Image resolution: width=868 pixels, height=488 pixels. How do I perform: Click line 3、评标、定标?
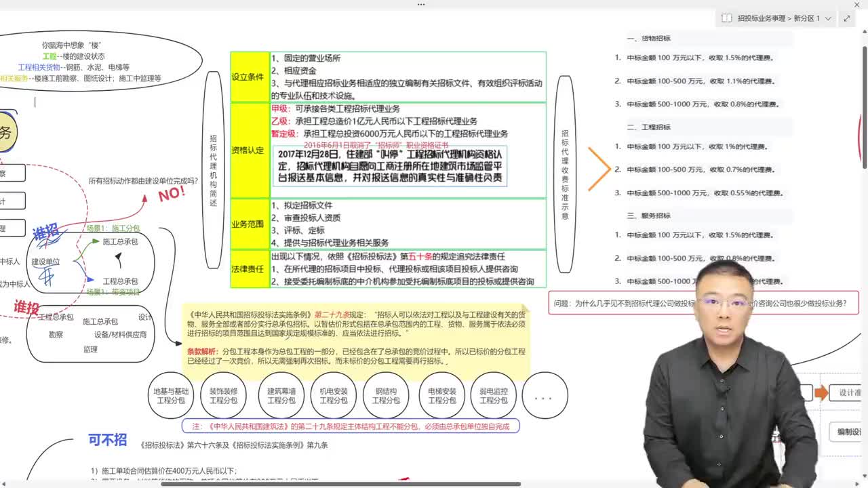pos(298,230)
